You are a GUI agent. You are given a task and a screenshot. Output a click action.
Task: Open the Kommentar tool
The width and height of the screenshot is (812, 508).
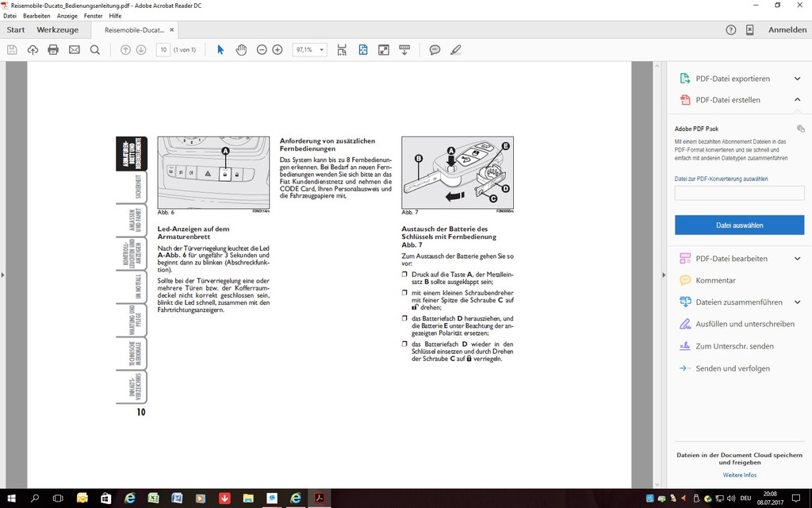click(x=715, y=280)
